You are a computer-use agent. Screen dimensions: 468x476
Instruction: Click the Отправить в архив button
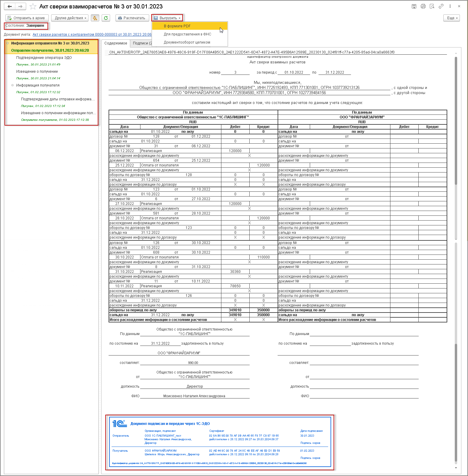click(x=26, y=18)
